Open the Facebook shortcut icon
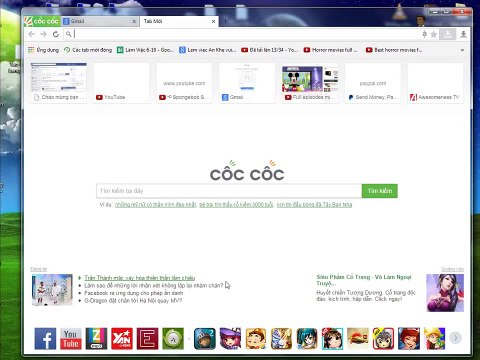 click(45, 339)
